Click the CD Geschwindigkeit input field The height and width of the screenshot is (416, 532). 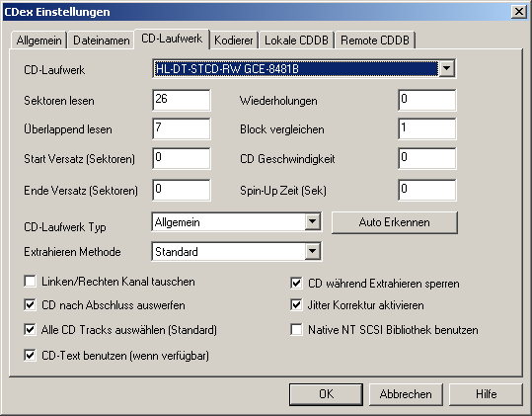coord(426,158)
